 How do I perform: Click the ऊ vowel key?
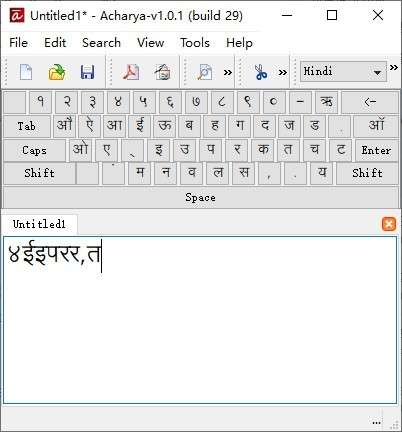[165, 126]
